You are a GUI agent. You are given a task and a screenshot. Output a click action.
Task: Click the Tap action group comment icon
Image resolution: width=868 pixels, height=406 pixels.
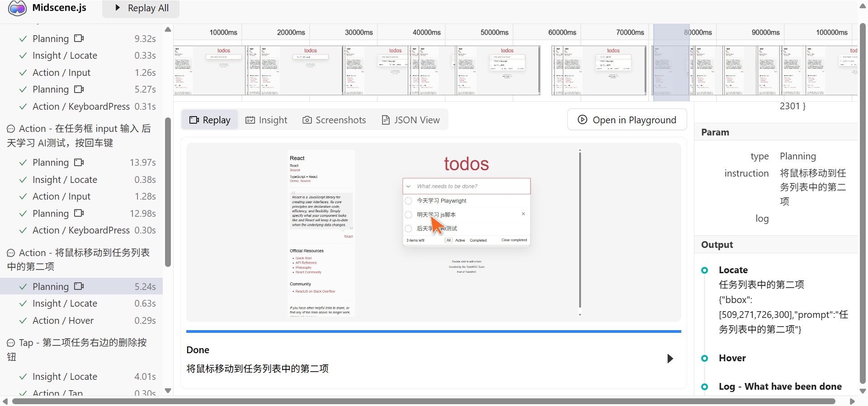11,343
